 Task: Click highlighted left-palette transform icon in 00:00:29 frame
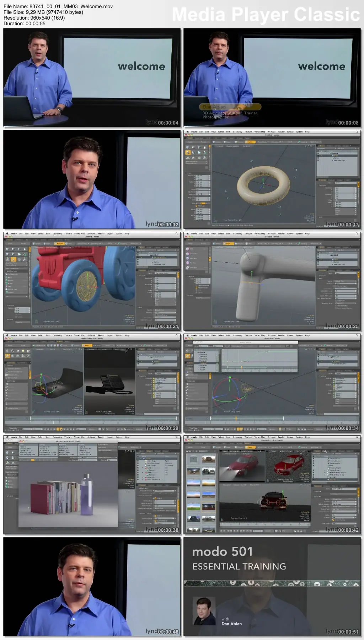(7, 356)
